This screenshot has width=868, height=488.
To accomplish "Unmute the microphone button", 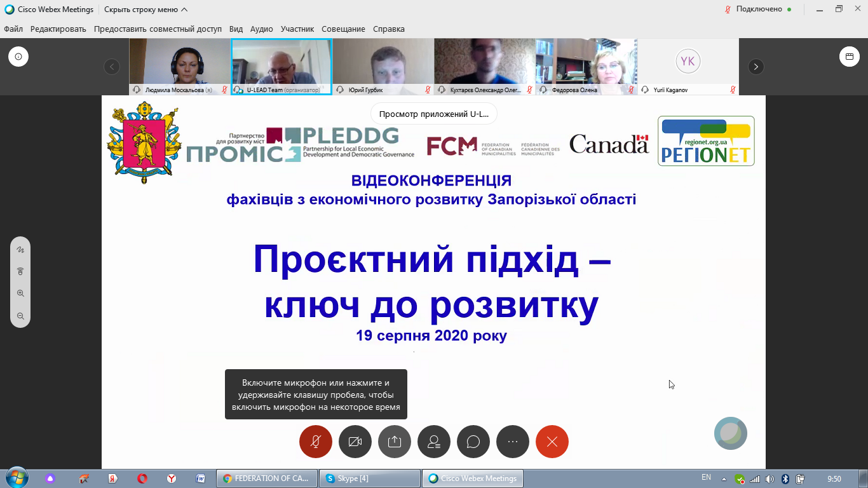I will 316,442.
